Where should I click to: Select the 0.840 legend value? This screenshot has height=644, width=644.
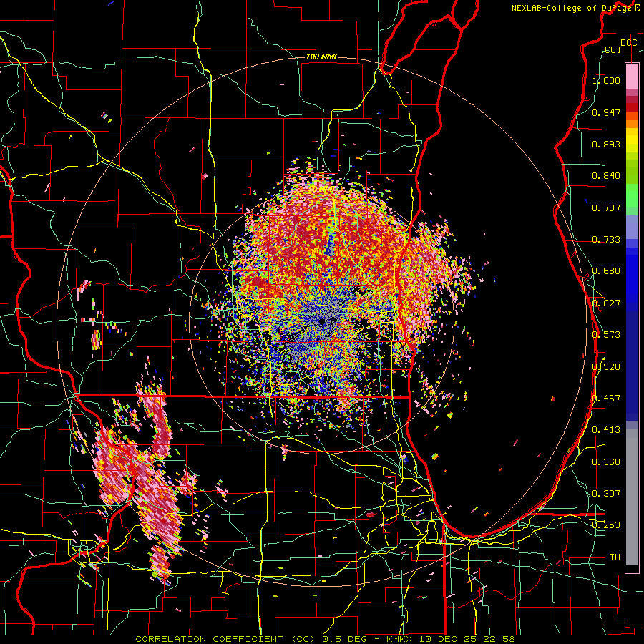[606, 176]
